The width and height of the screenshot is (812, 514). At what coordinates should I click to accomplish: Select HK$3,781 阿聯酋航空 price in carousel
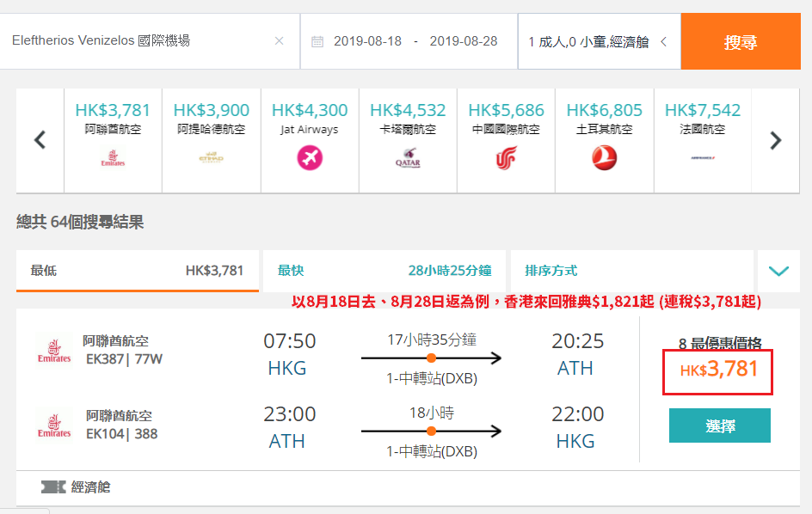coord(113,110)
